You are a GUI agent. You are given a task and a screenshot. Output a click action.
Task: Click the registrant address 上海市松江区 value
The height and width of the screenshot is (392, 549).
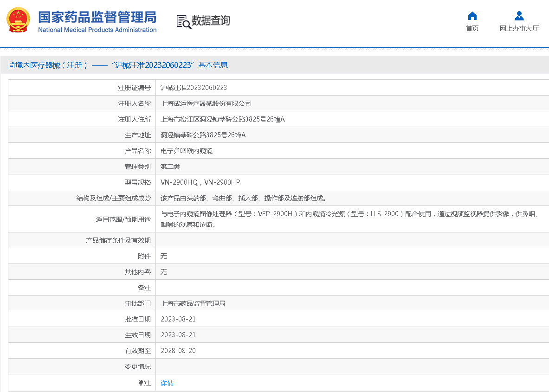(222, 119)
